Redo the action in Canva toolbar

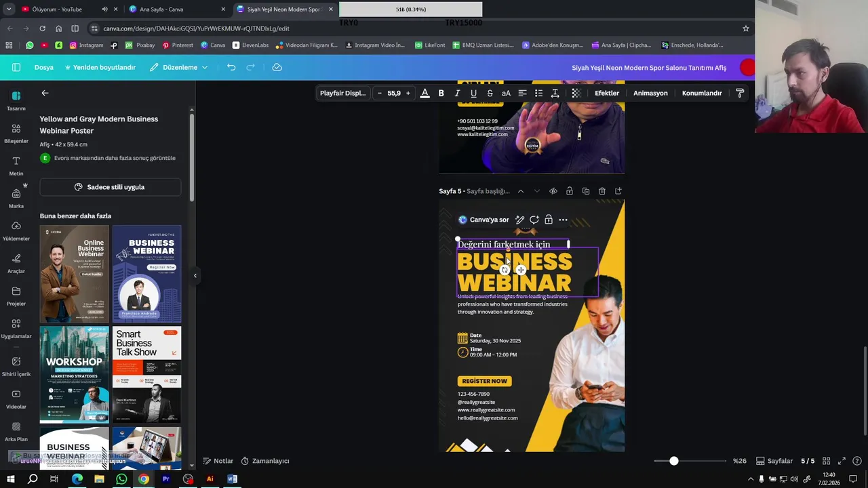pos(250,67)
